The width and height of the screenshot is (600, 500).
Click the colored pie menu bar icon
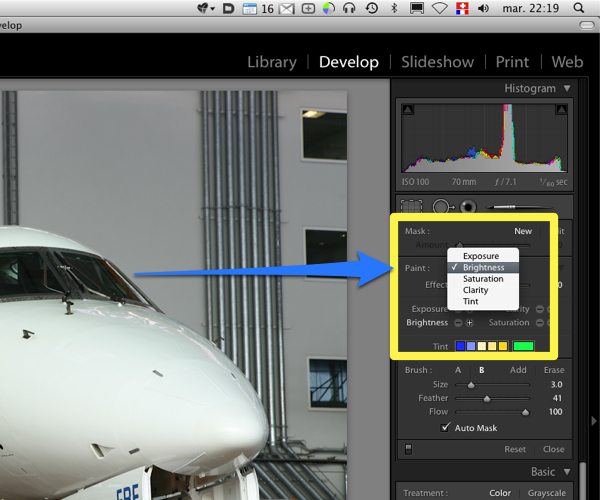click(329, 8)
